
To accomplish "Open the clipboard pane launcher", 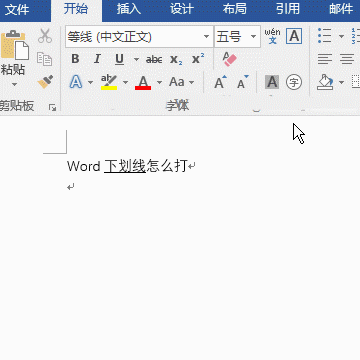I will click(x=52, y=107).
